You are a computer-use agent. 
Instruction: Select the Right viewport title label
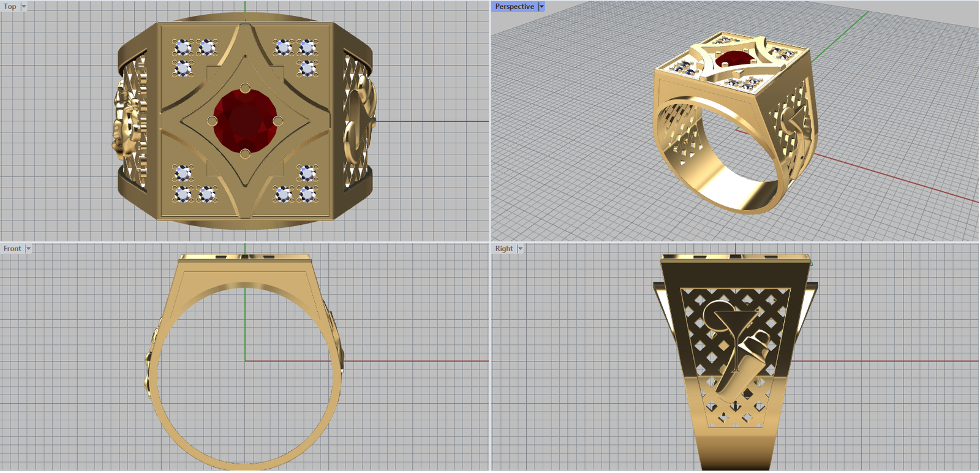coord(503,249)
